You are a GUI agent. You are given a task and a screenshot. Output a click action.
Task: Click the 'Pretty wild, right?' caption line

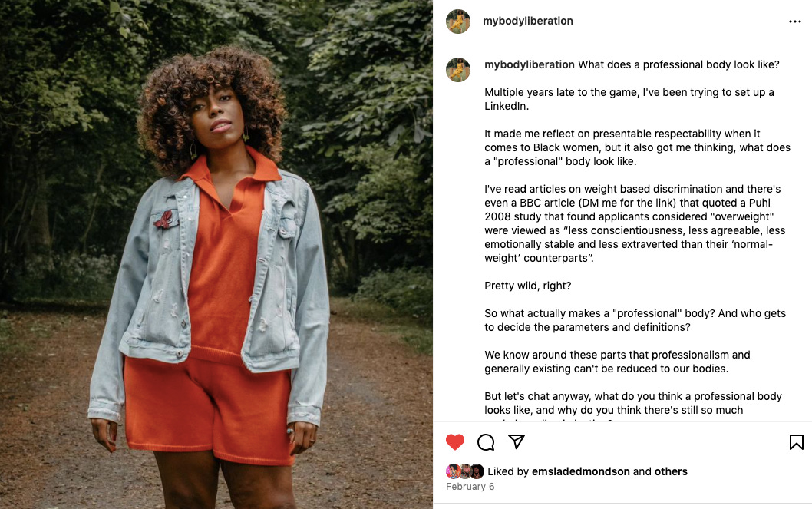(528, 286)
